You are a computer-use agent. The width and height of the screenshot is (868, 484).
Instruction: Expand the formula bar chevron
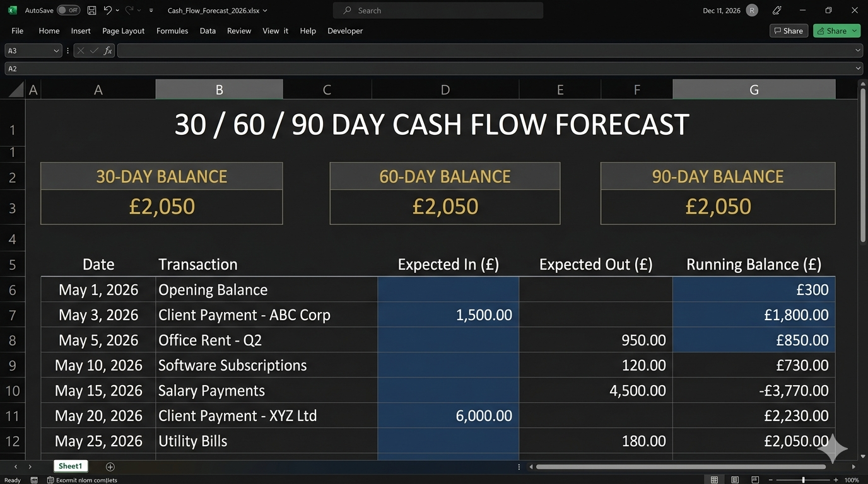tap(858, 50)
